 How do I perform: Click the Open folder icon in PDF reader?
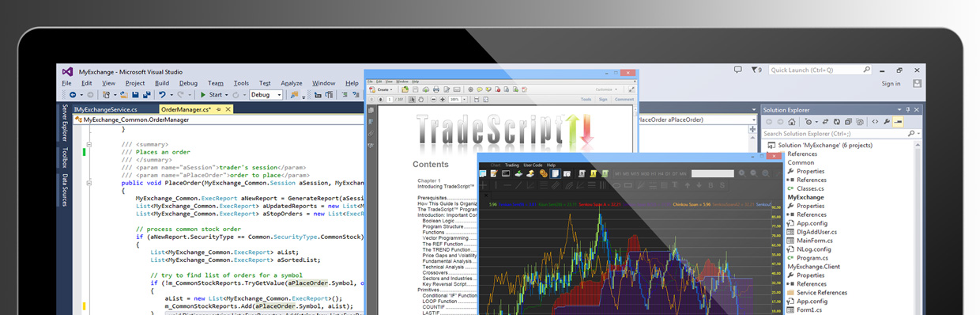[405, 89]
